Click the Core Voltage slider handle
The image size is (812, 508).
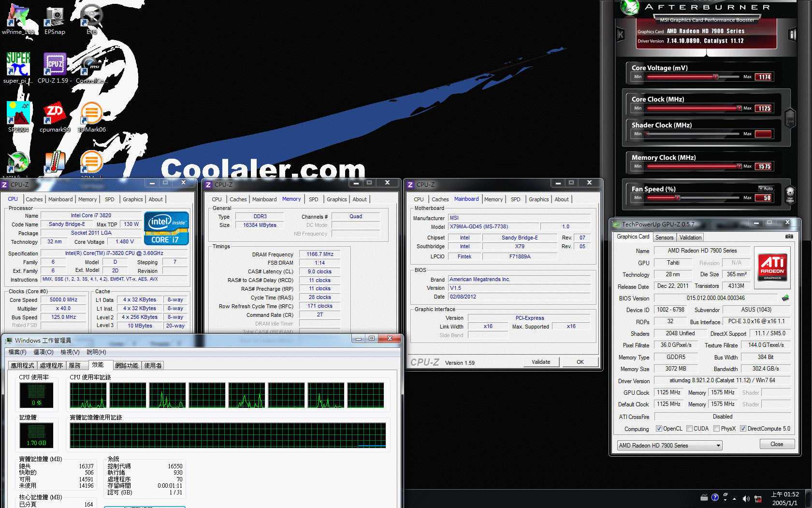[x=715, y=76]
